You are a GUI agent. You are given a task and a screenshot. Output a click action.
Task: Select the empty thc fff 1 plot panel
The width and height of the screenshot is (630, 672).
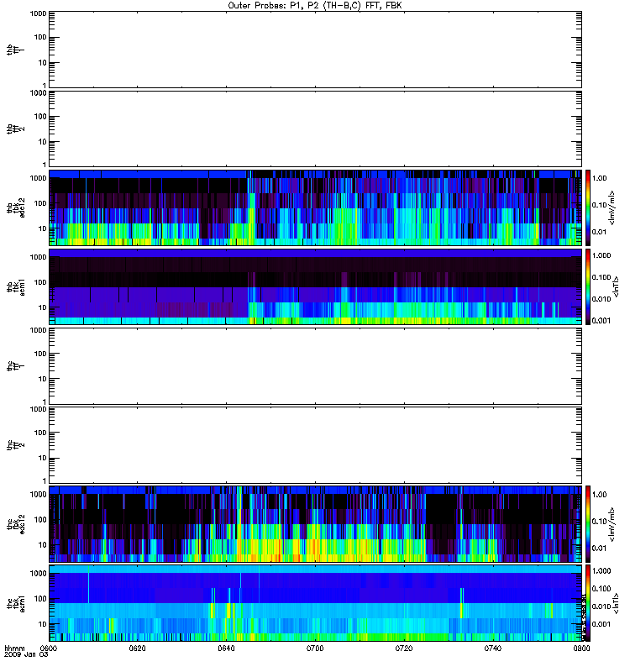point(315,366)
